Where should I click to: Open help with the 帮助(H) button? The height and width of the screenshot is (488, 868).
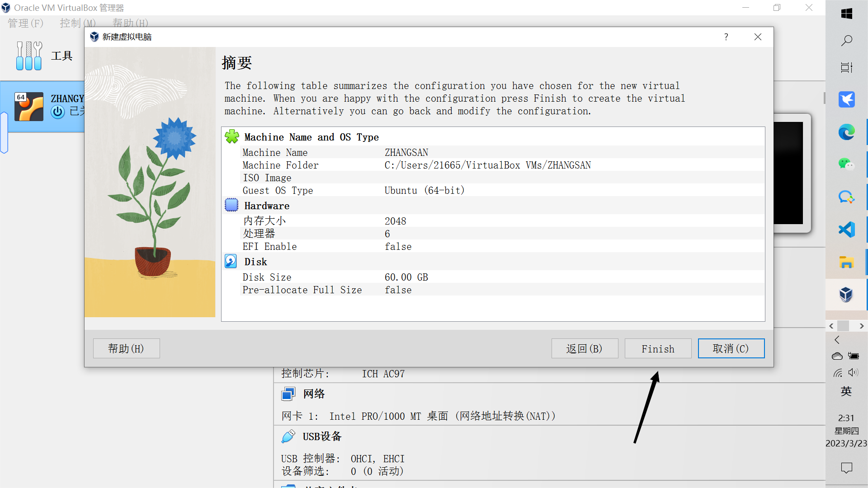(x=126, y=348)
